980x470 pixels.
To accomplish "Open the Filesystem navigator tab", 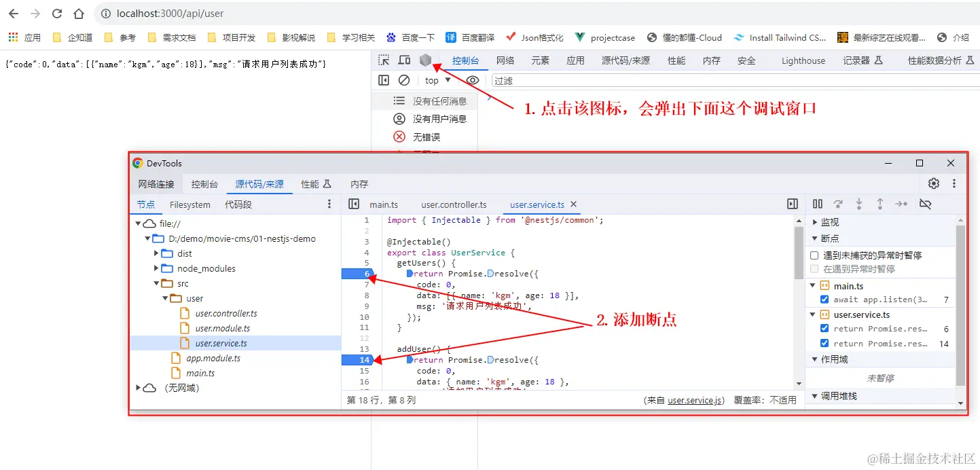I will 190,204.
